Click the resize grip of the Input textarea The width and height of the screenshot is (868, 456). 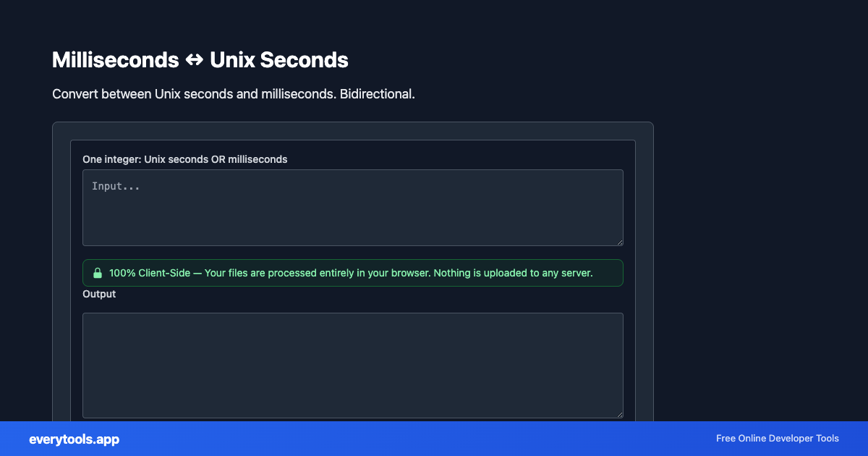[x=620, y=242]
